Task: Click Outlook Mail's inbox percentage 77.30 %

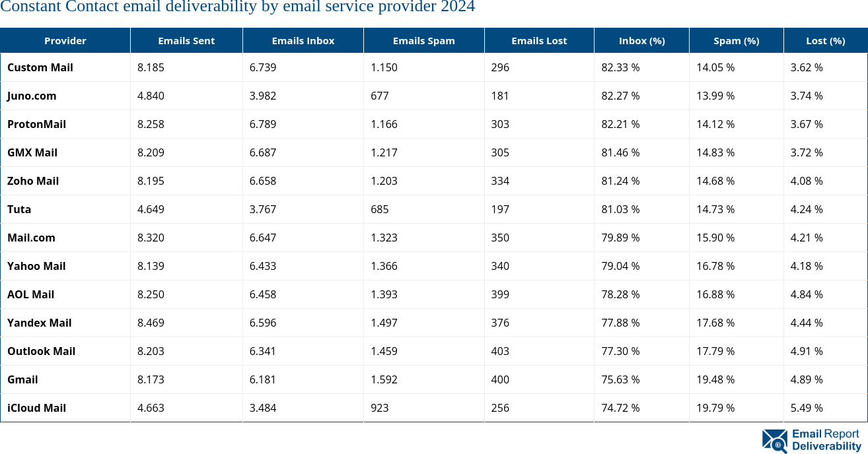Action: (x=620, y=351)
